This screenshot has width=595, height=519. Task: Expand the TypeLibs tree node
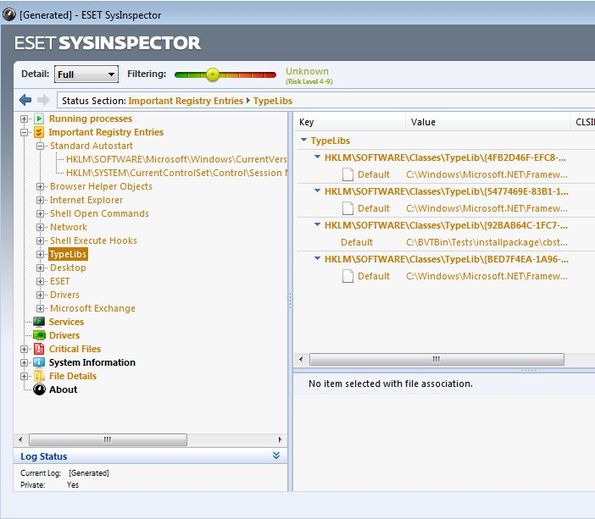tap(40, 254)
